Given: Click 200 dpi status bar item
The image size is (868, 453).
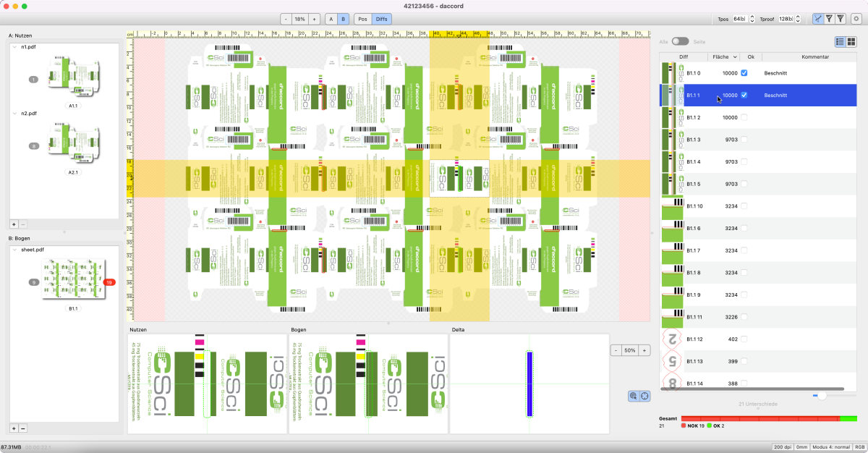Looking at the screenshot, I should click(782, 448).
